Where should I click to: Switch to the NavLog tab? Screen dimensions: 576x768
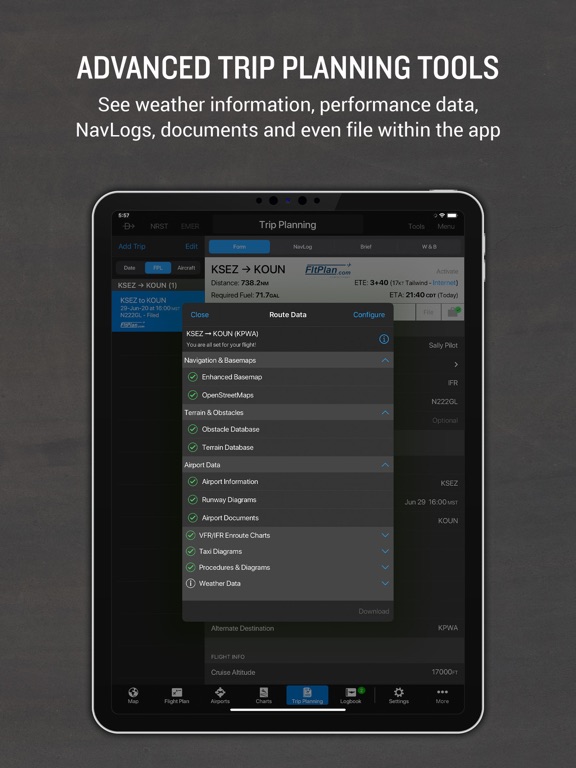(302, 247)
